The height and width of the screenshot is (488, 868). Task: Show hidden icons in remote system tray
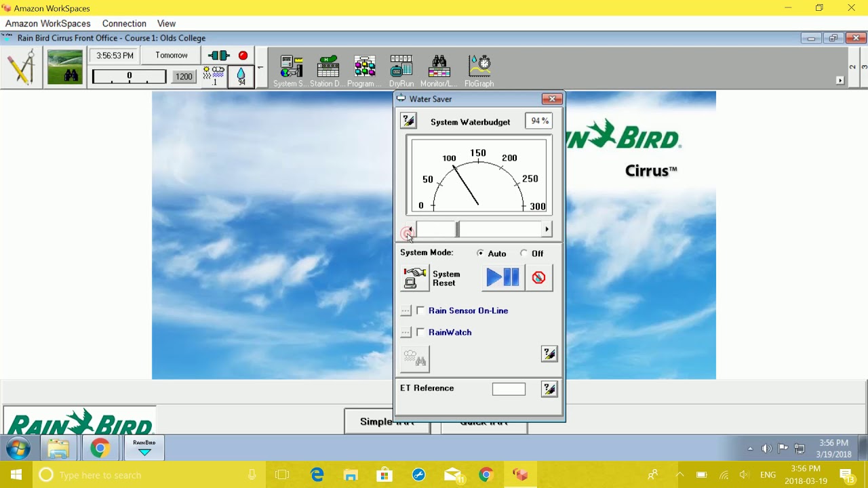750,449
